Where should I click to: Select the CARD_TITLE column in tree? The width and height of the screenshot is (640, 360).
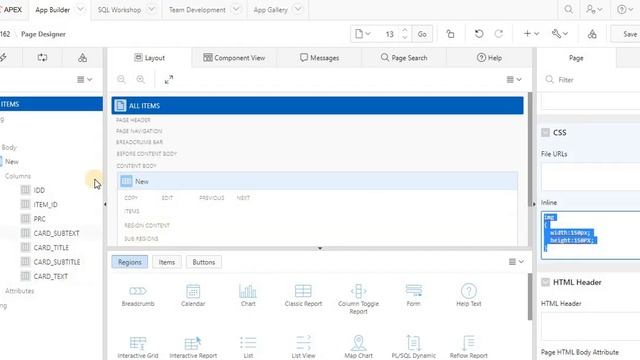coord(51,247)
